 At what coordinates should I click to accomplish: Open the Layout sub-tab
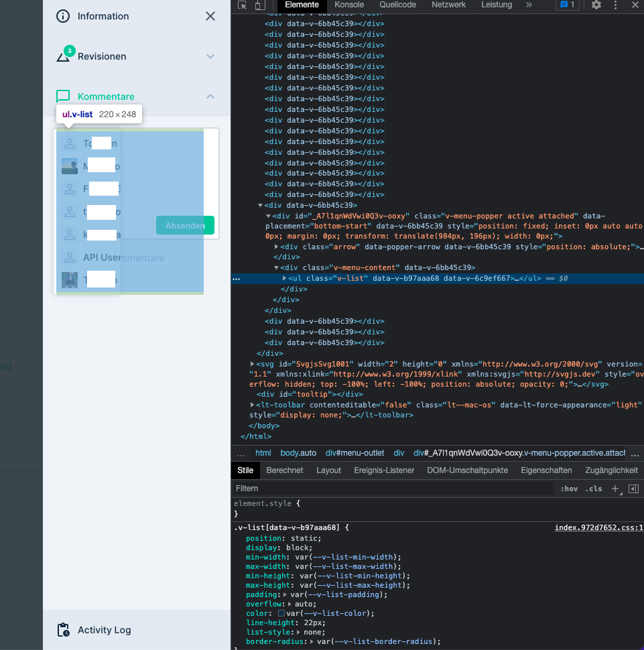tap(328, 470)
